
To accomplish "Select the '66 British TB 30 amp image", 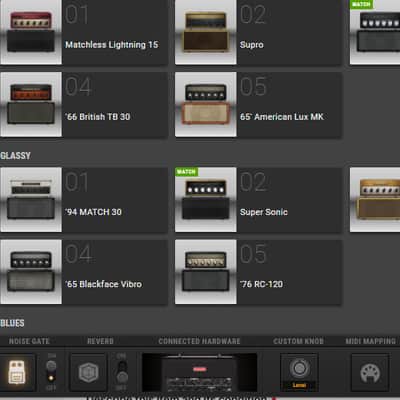I will (31, 104).
